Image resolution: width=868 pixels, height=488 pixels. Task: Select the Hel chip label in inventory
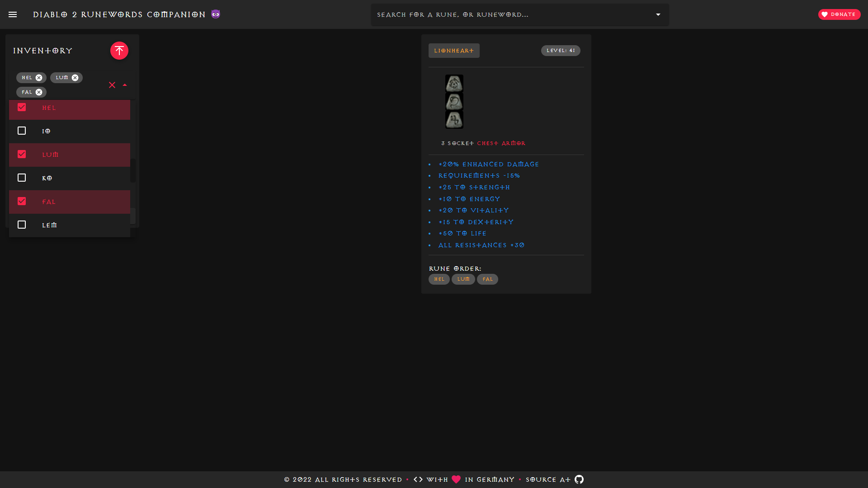pyautogui.click(x=27, y=78)
